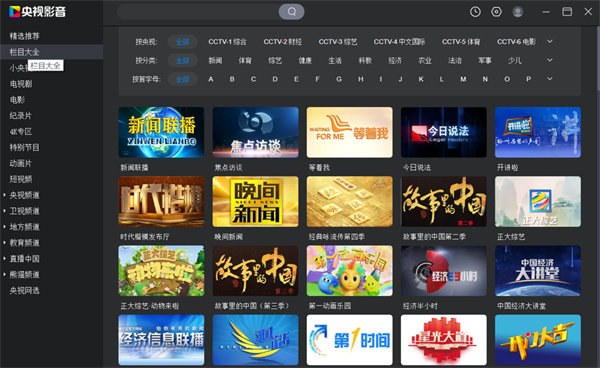Click the search magnifier button
Image resolution: width=600 pixels, height=368 pixels.
292,12
